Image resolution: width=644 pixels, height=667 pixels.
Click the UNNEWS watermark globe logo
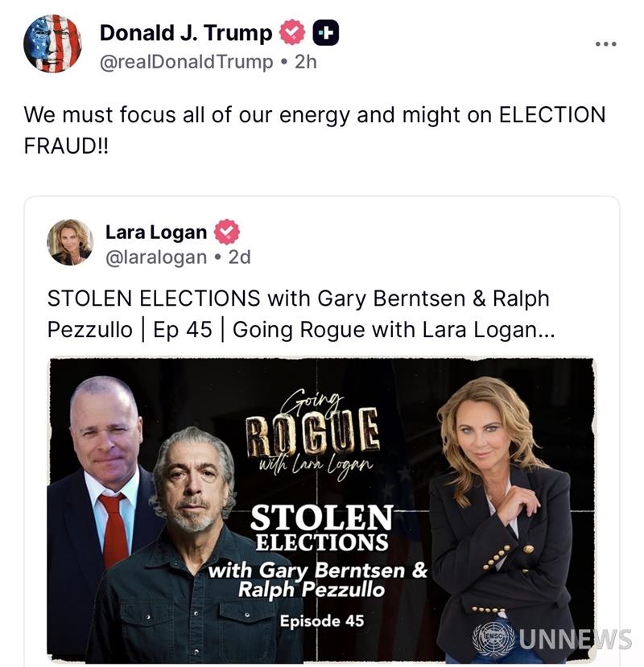tap(493, 639)
